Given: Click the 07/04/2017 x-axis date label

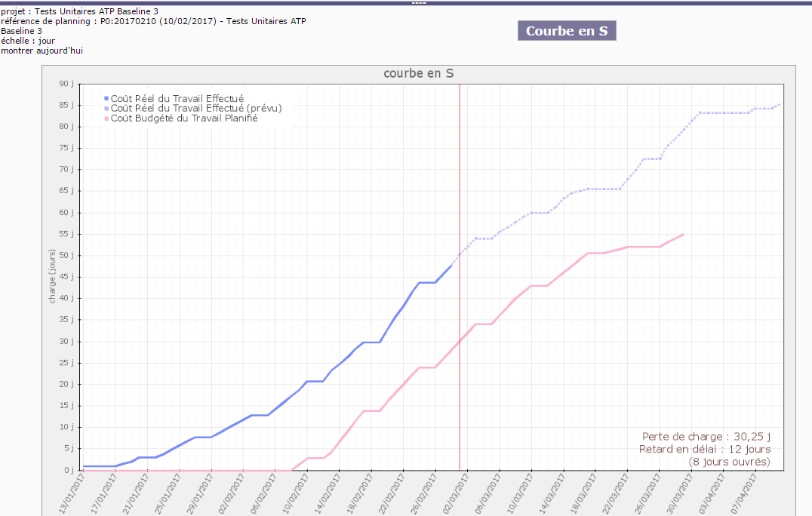Looking at the screenshot, I should pyautogui.click(x=747, y=493).
